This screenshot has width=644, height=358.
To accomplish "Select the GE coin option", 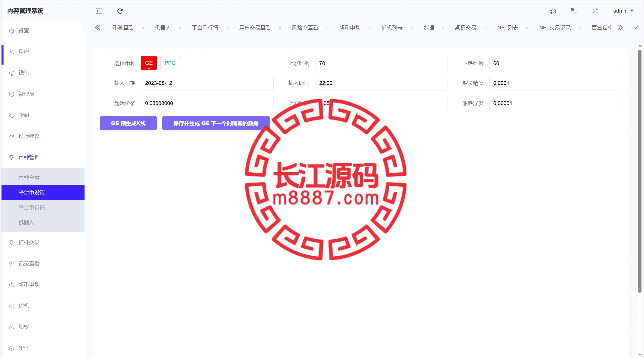I will pos(149,63).
